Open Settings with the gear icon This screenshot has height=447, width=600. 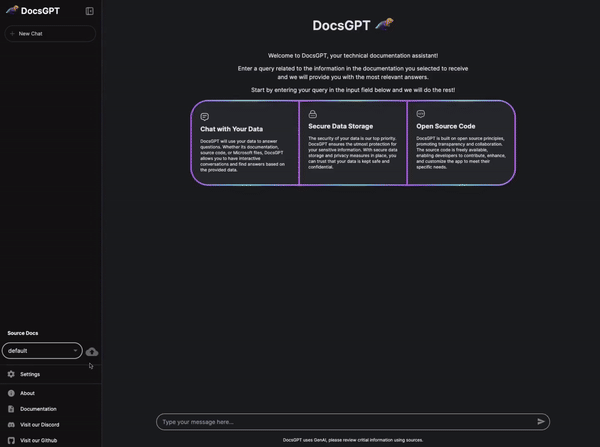click(x=11, y=374)
